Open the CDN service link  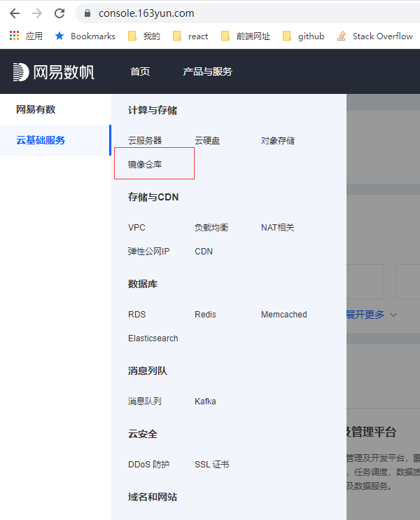click(204, 252)
